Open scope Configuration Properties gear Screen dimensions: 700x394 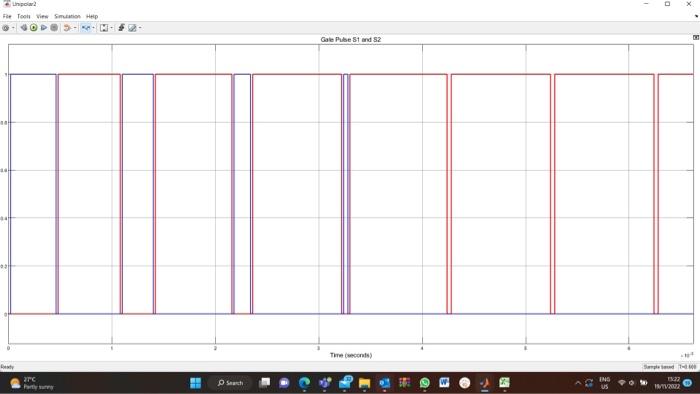click(6, 28)
